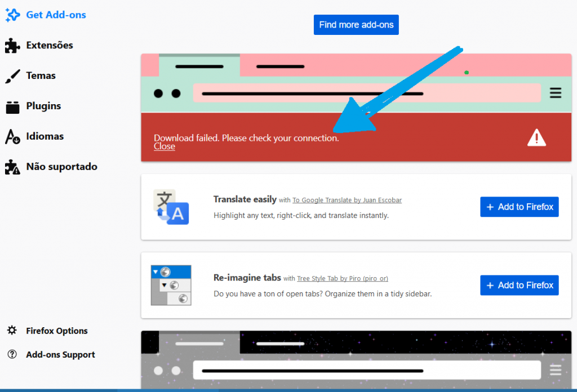Click the Plugins block icon

(x=12, y=107)
